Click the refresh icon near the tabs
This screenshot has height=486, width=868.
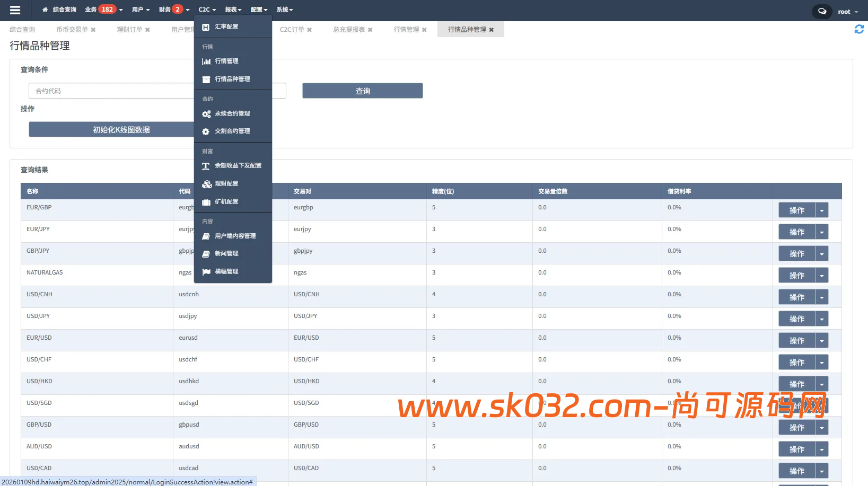click(x=859, y=29)
